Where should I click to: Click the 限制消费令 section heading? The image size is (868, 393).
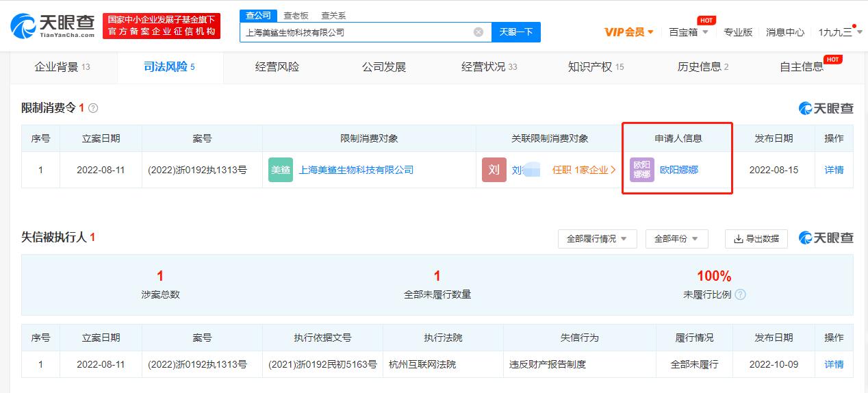pyautogui.click(x=49, y=107)
